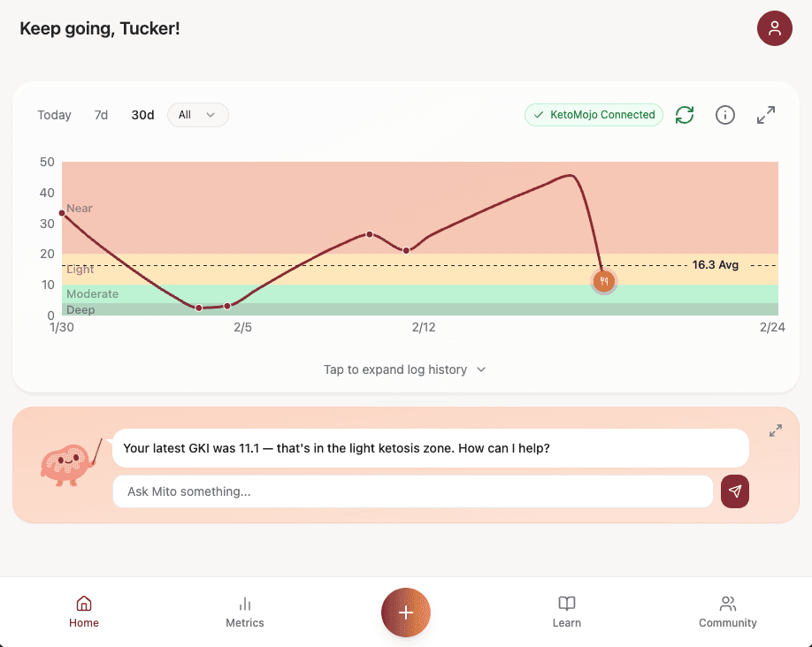Expand the log history panel
The image size is (812, 647).
405,369
